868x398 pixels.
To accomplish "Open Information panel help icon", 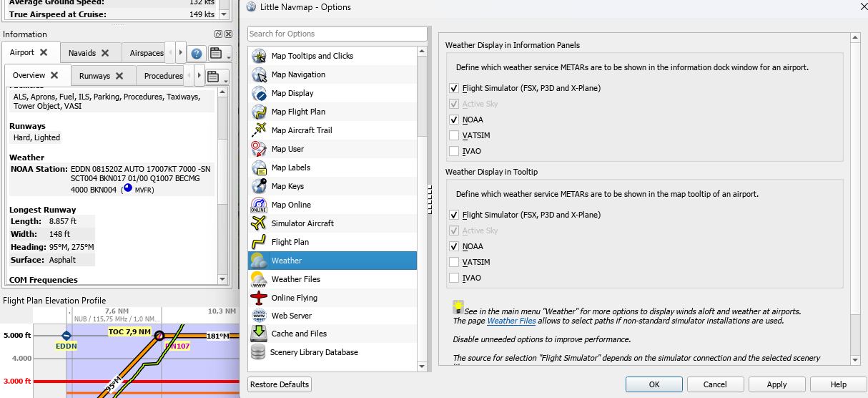I will click(x=197, y=53).
